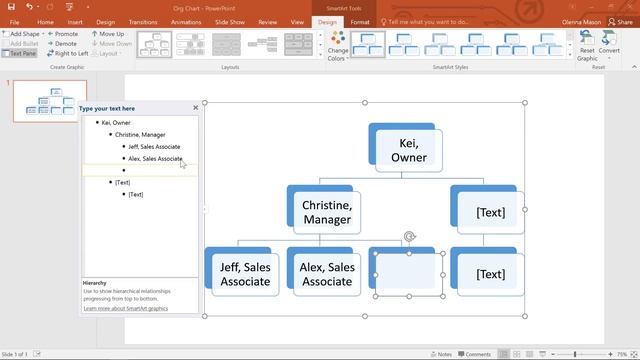Open the Change Colors dropdown

(338, 46)
